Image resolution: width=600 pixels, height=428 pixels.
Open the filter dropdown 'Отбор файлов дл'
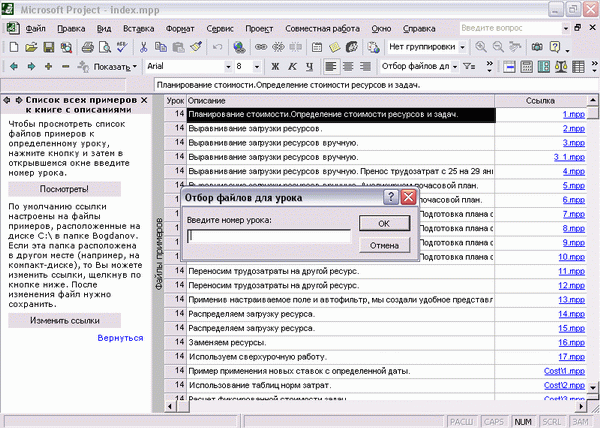click(455, 67)
